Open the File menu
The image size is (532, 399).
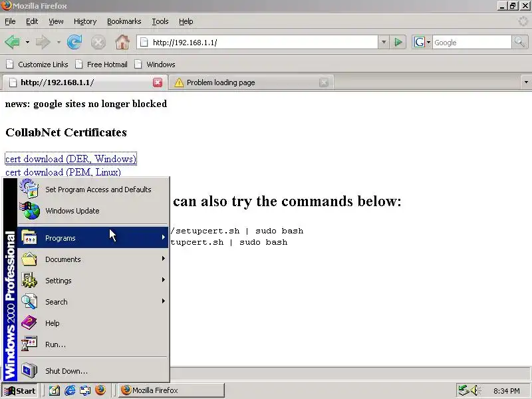pyautogui.click(x=10, y=21)
